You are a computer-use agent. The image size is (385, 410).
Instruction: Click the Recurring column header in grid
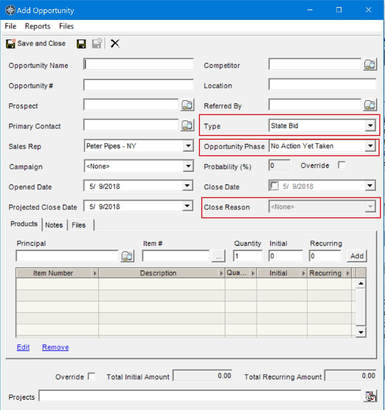coord(329,273)
